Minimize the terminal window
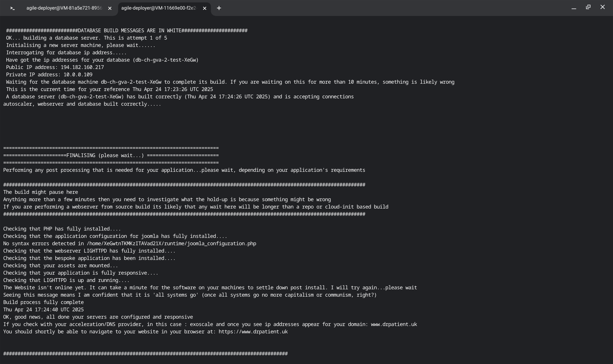This screenshot has width=613, height=364. point(574,8)
